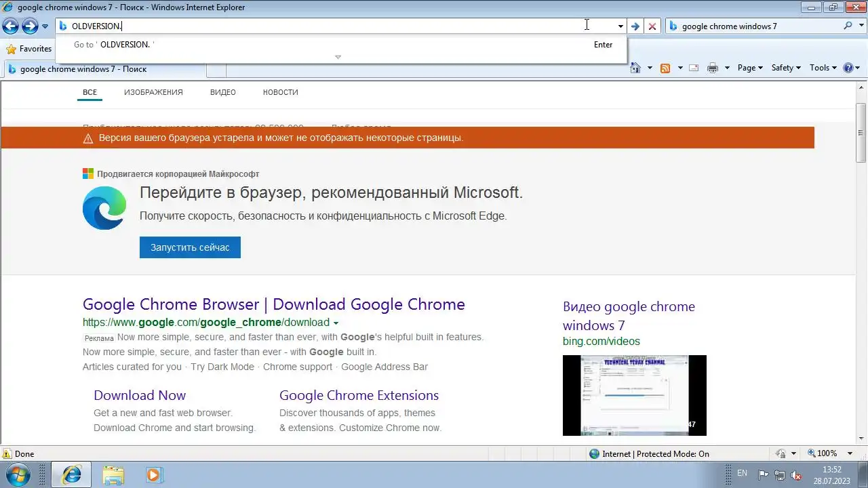Click the Internet Protected Mode status globe icon

(595, 454)
